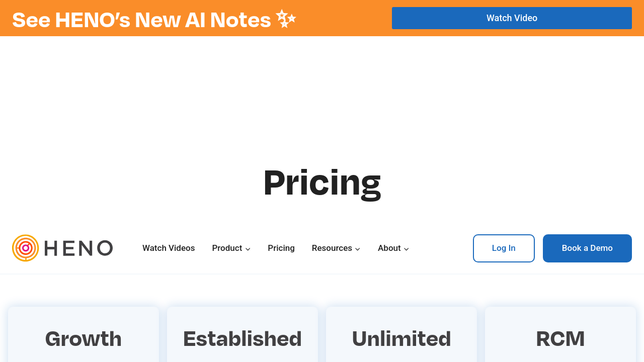Open the Watch Videos nav link
644x362 pixels.
[x=169, y=248]
